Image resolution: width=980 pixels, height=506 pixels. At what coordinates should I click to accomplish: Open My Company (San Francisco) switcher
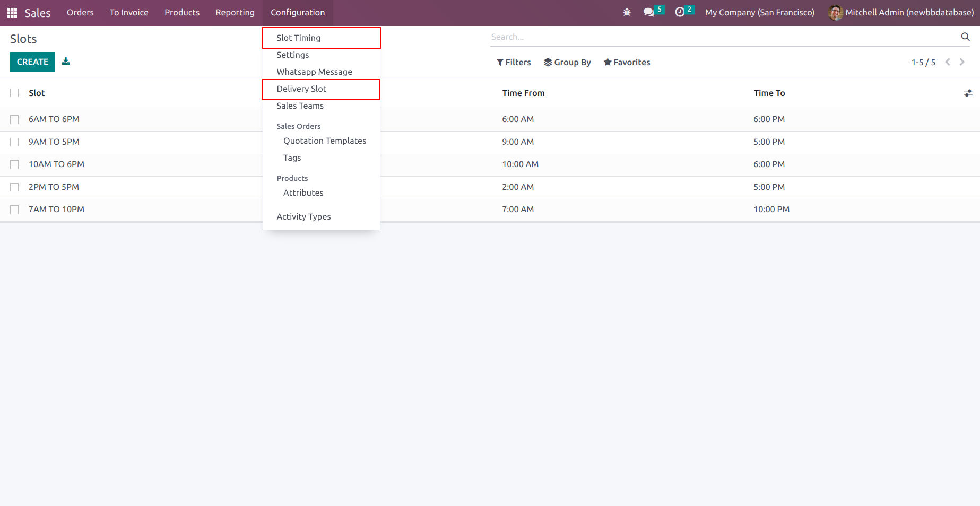click(759, 12)
